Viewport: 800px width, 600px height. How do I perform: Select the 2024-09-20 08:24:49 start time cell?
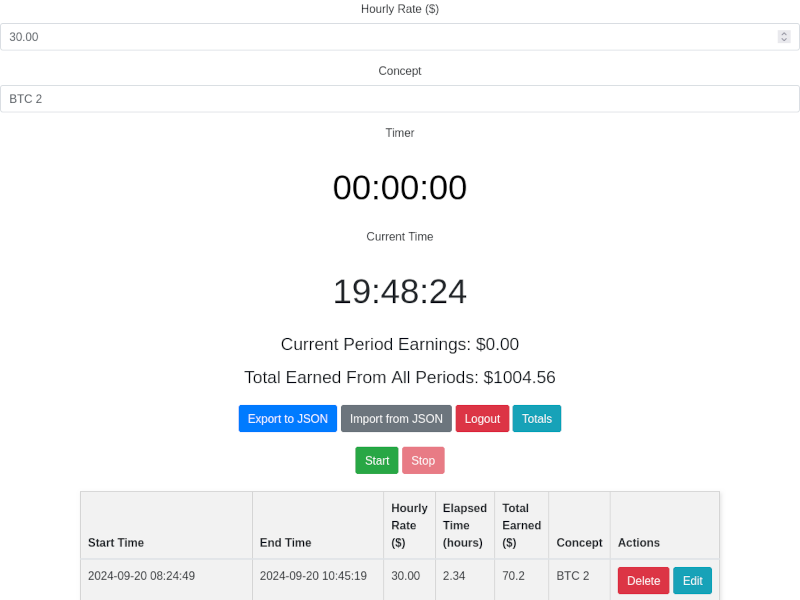[141, 576]
